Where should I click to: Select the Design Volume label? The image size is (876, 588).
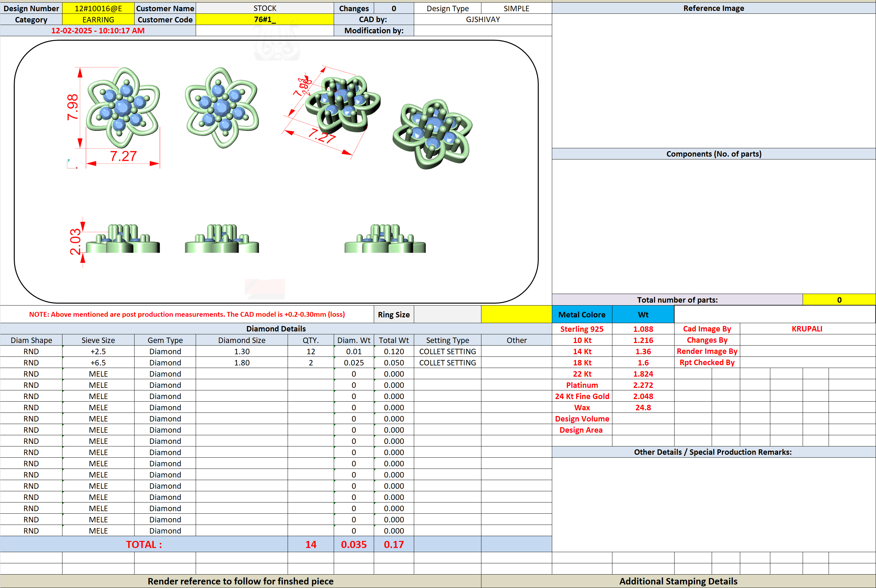[582, 419]
